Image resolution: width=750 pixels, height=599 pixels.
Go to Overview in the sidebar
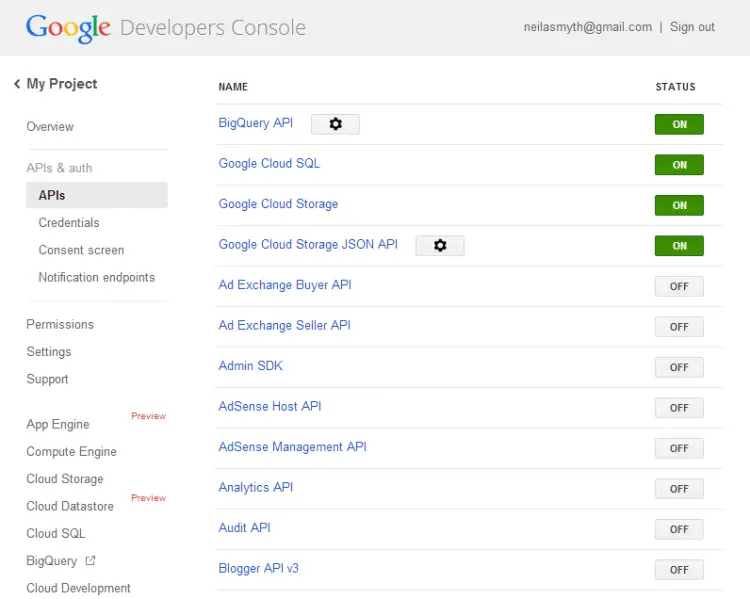click(50, 127)
